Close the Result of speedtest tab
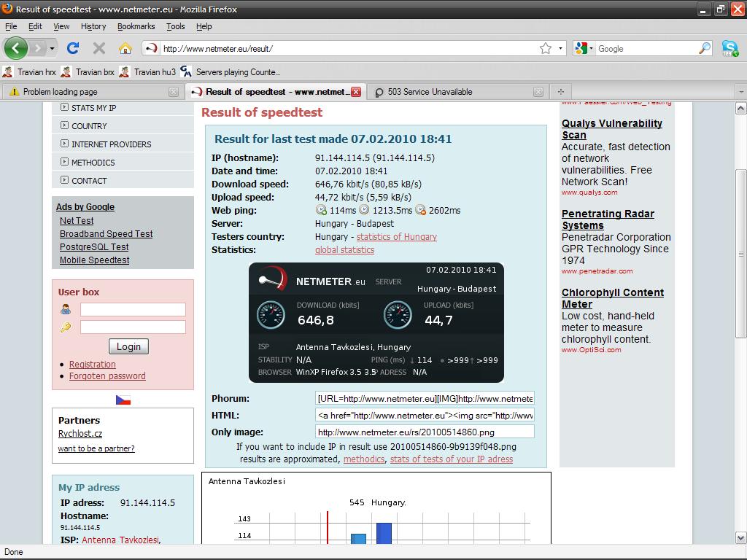This screenshot has height=560, width=747. (x=356, y=92)
